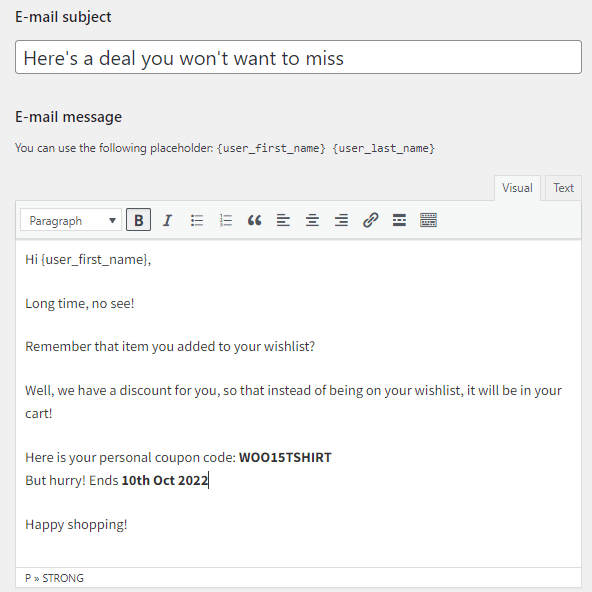
Task: Place cursor after coupon code WOO15TSHIRT
Action: [x=332, y=458]
